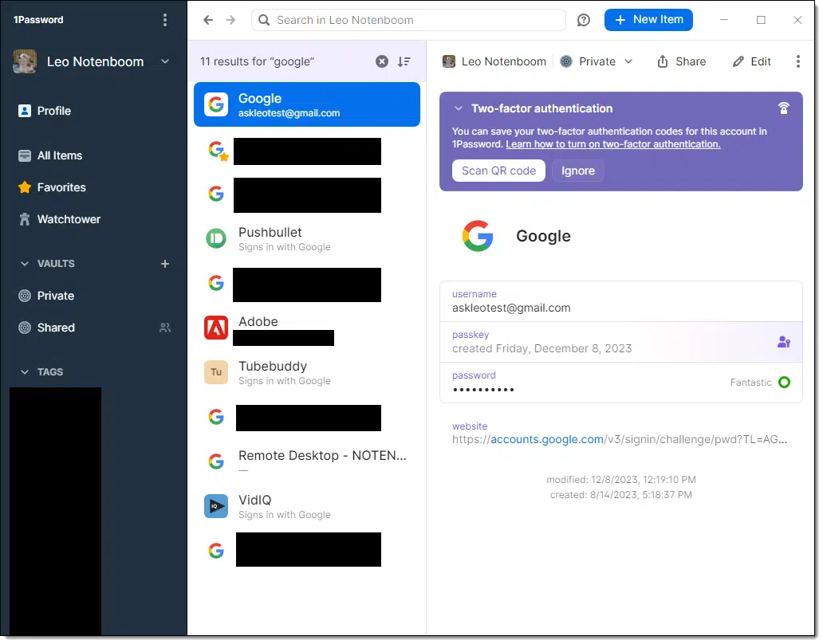Ignore the two-factor suggestion

pos(578,171)
